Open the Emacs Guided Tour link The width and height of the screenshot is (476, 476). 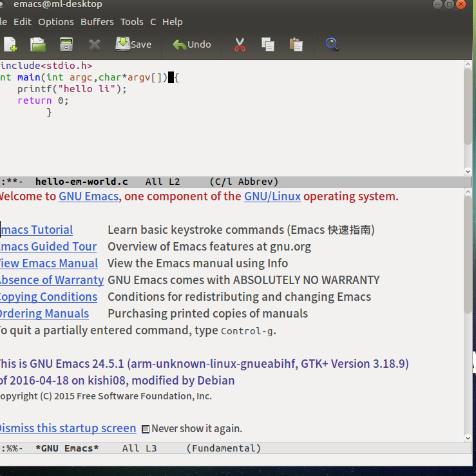[48, 247]
